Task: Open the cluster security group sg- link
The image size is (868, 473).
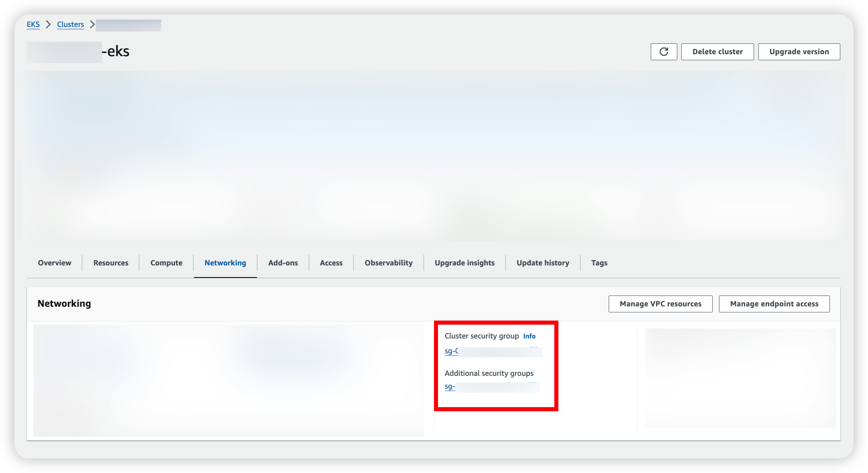Action: (x=451, y=351)
